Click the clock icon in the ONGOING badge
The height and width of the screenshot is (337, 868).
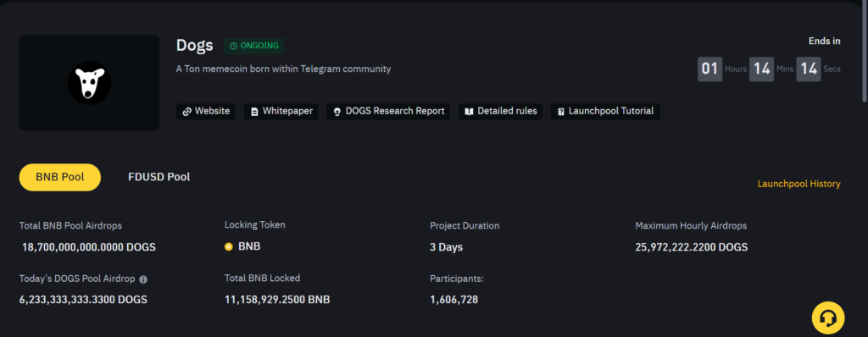234,46
